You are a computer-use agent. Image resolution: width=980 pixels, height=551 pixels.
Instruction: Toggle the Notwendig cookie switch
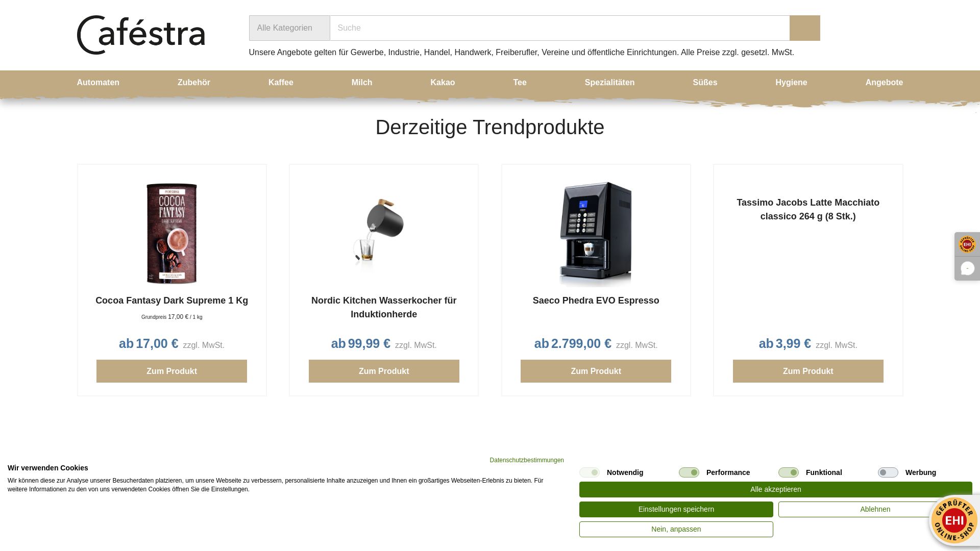(590, 472)
